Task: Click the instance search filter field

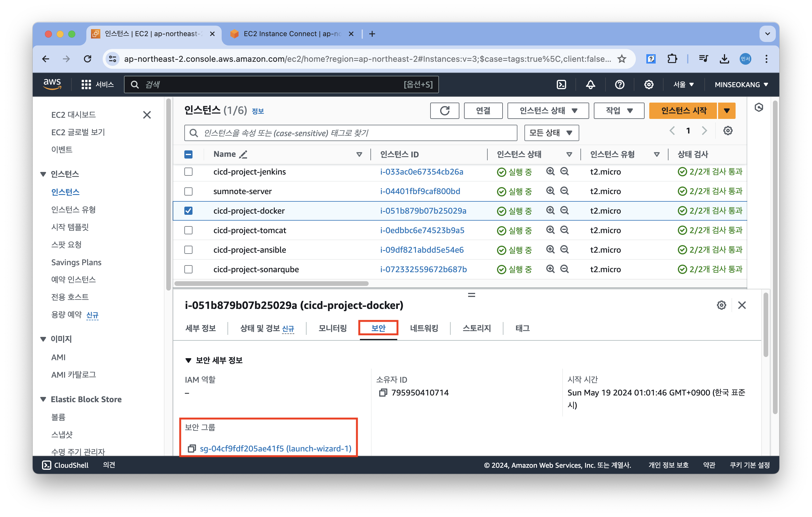Action: coord(351,133)
